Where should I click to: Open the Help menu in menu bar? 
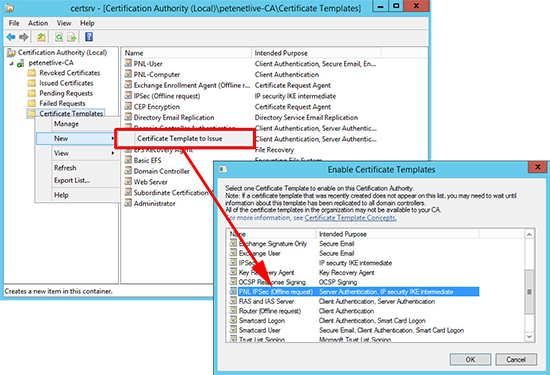coord(87,23)
